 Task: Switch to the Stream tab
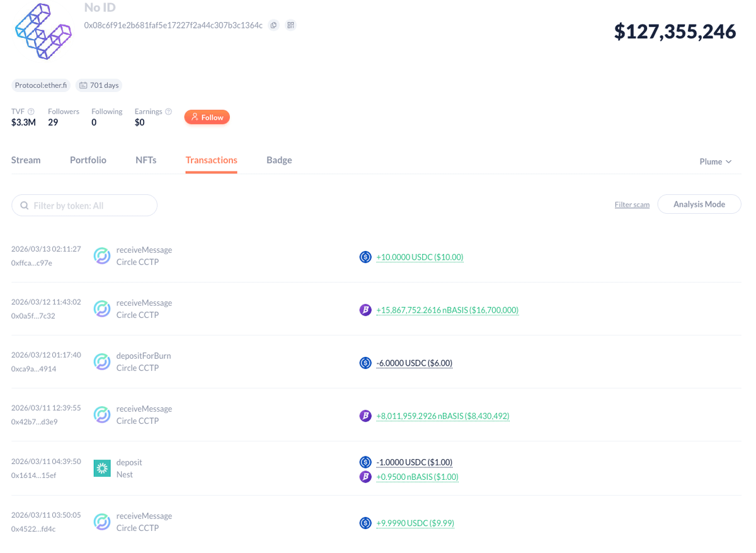tap(26, 160)
